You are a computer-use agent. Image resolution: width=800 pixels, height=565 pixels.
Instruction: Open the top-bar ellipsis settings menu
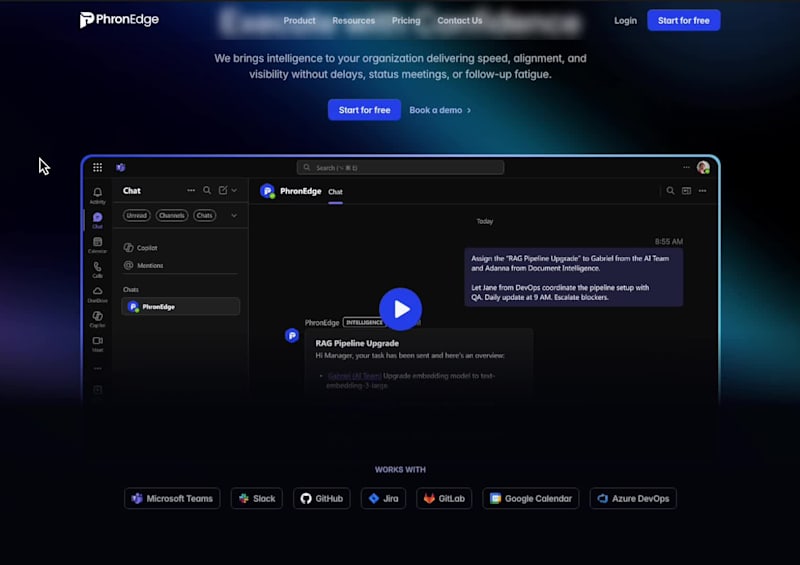(x=686, y=167)
